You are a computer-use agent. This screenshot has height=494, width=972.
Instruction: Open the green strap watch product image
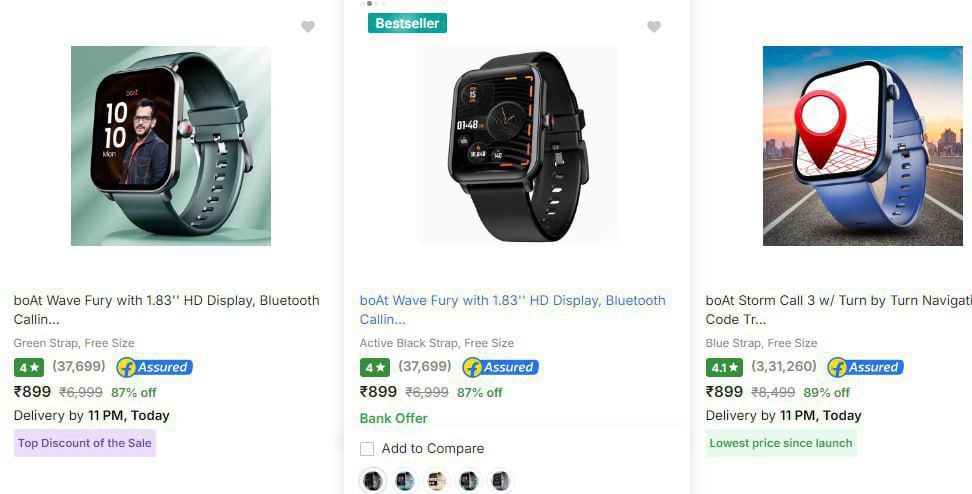pos(171,146)
